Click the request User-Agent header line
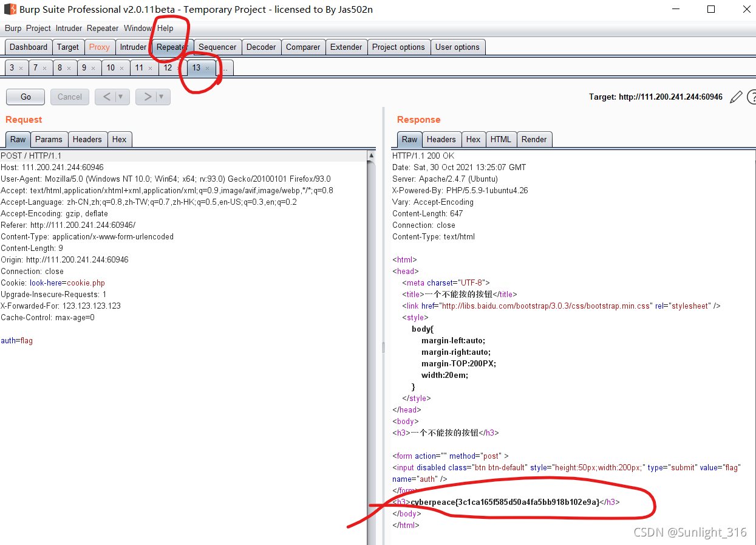 [x=166, y=179]
